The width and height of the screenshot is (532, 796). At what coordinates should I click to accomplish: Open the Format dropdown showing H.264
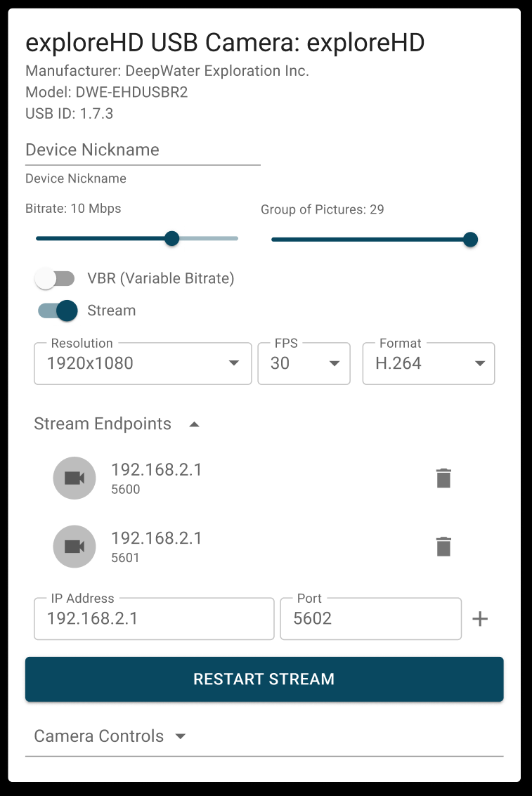pos(429,363)
